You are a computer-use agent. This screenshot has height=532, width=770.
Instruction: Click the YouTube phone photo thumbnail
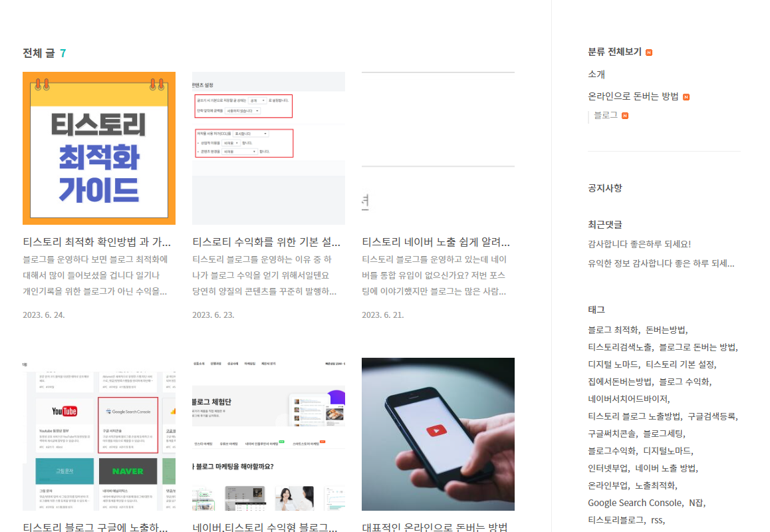coord(438,434)
